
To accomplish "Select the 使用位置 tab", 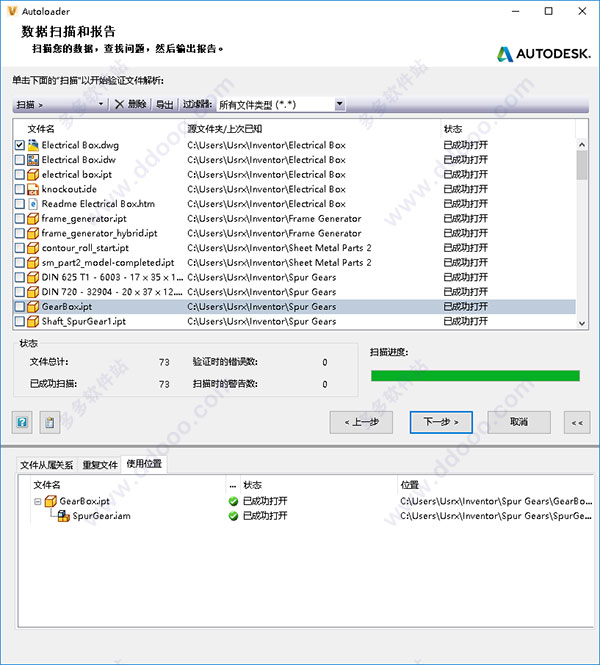I will pyautogui.click(x=144, y=464).
